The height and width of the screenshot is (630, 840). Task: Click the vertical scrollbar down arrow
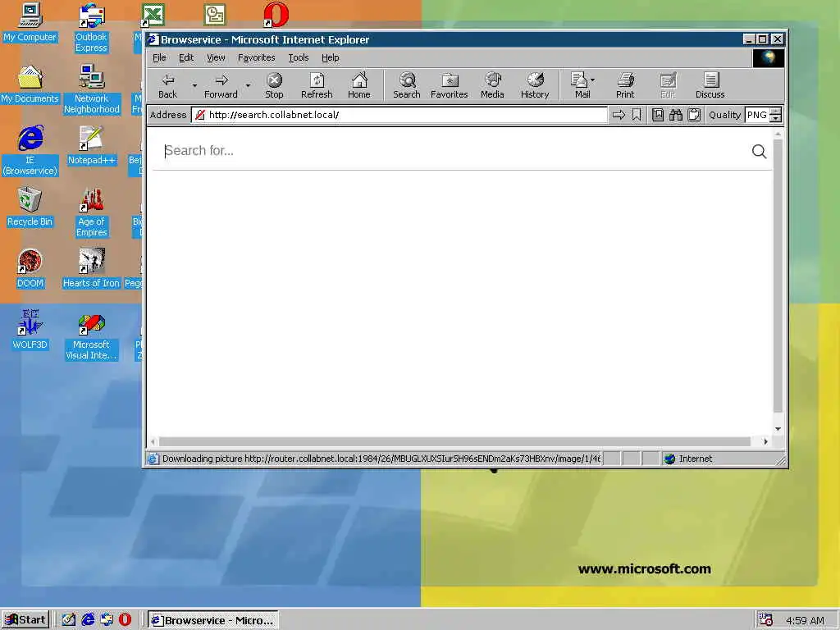coord(778,429)
